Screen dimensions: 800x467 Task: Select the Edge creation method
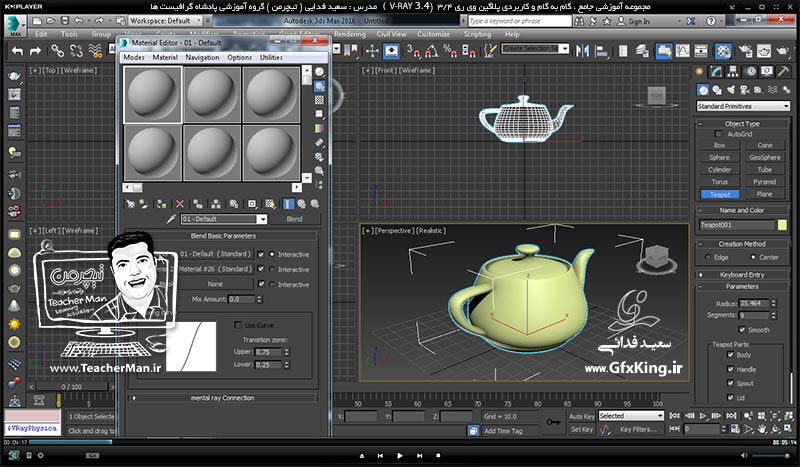click(707, 257)
